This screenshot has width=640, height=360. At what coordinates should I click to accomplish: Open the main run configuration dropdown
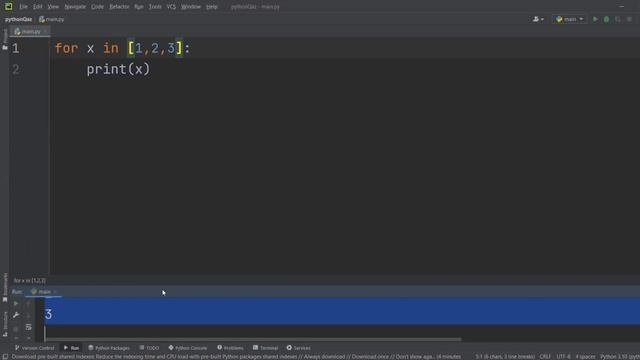[569, 19]
